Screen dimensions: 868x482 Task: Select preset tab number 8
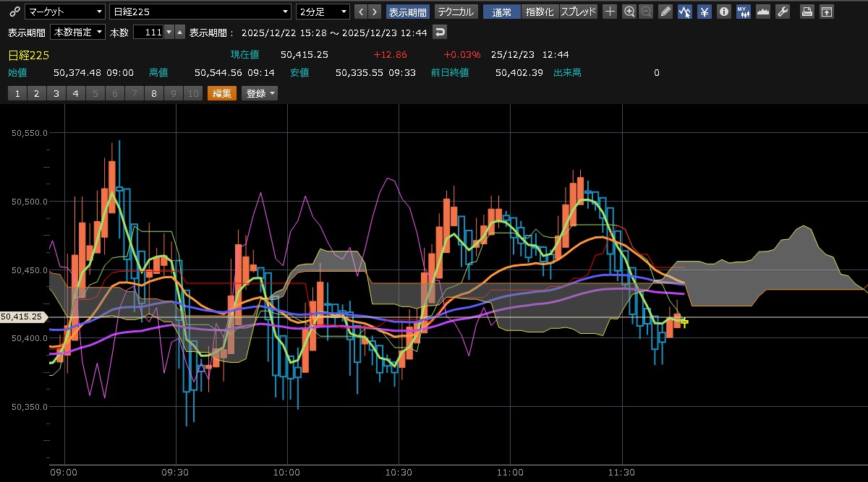coord(153,93)
